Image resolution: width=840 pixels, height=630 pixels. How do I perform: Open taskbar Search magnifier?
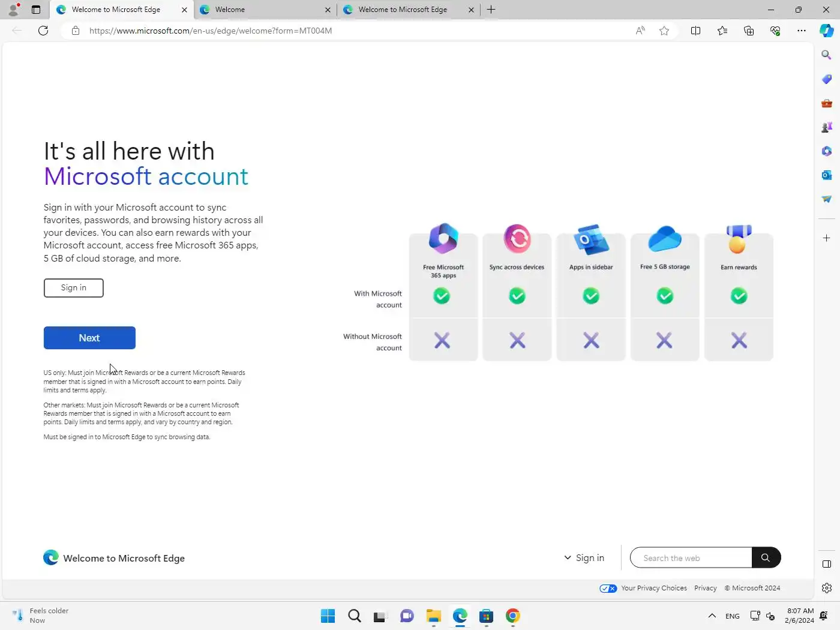[354, 616]
